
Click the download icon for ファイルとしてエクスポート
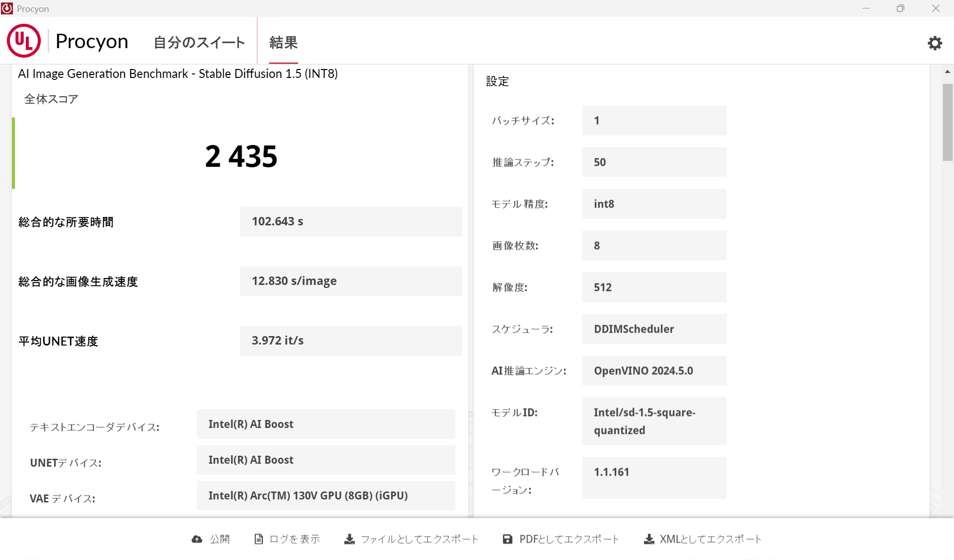coord(349,539)
